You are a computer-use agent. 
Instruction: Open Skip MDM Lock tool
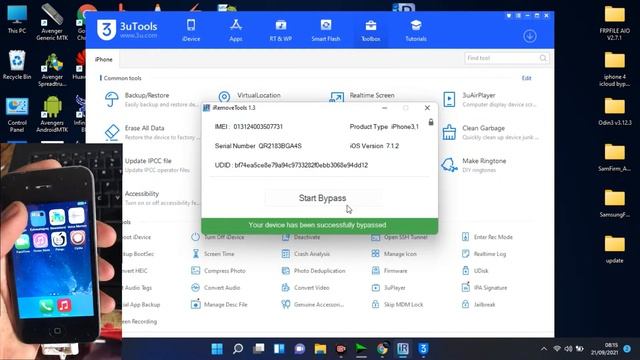(397, 304)
